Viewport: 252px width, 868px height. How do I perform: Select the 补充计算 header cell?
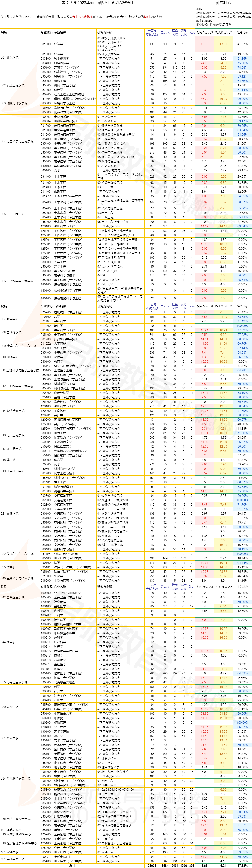click(x=223, y=3)
